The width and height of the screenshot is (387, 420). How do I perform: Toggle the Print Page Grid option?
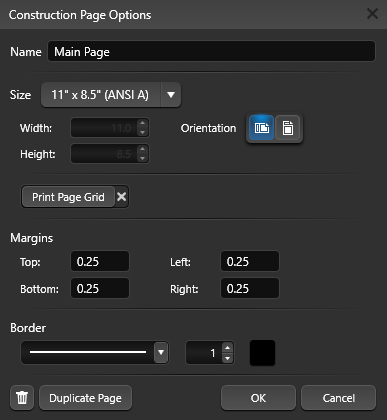coord(68,197)
